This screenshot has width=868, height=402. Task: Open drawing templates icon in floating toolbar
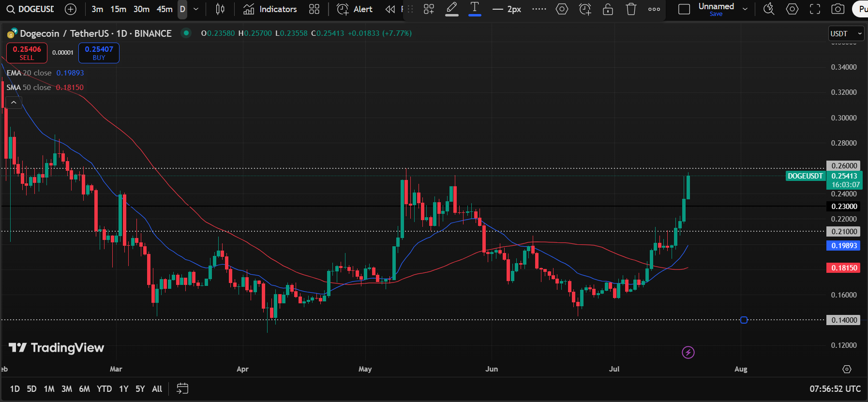429,9
